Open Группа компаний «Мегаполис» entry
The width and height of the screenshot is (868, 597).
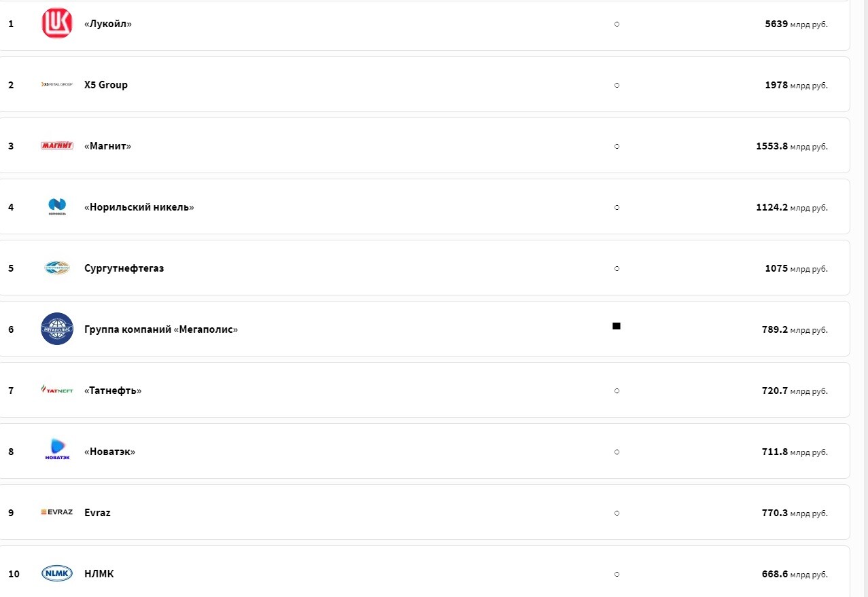coord(161,329)
